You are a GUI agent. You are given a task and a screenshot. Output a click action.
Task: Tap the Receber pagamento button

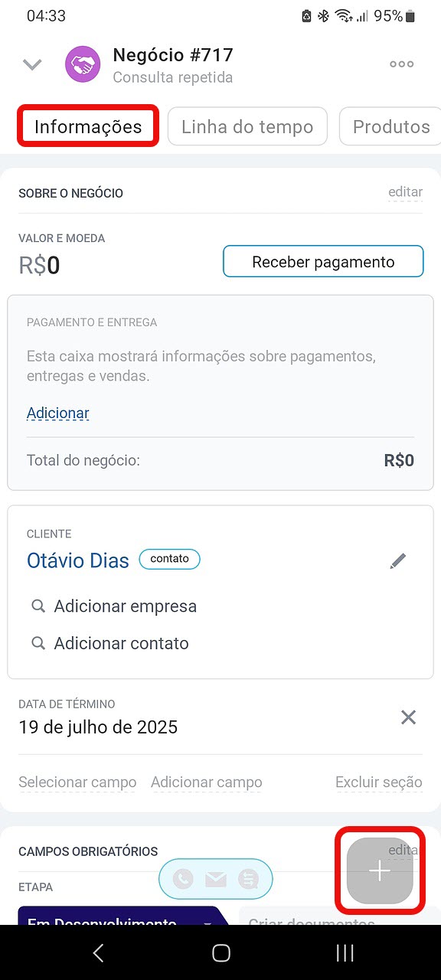tap(323, 262)
